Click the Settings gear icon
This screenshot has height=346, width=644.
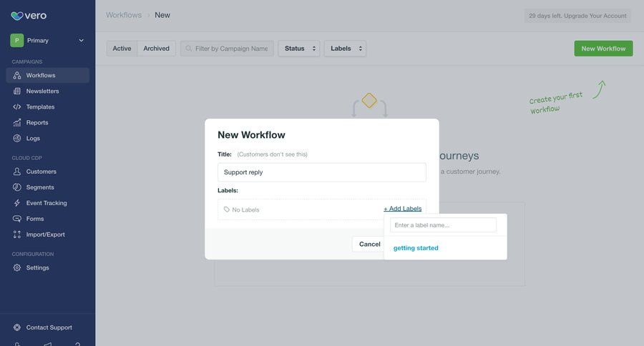click(x=17, y=267)
